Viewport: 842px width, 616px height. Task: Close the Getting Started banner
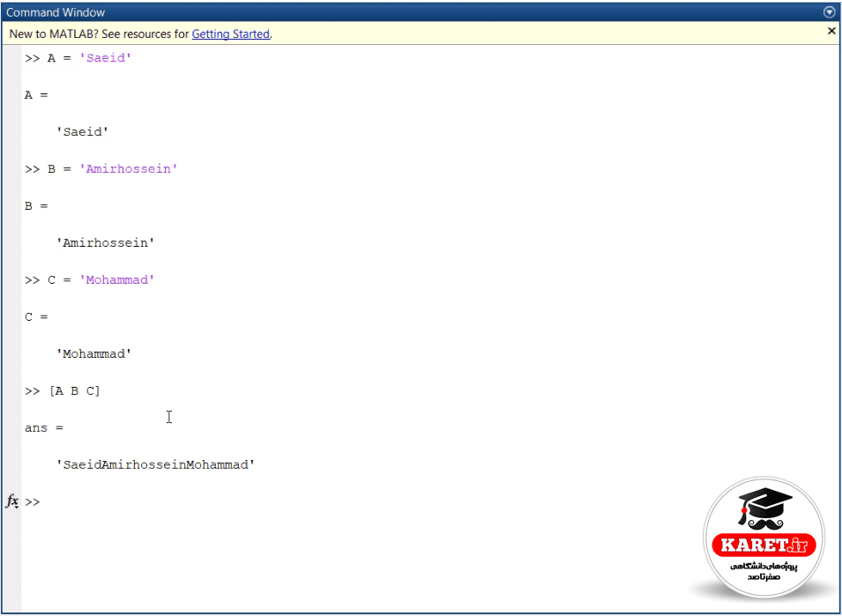(x=831, y=31)
